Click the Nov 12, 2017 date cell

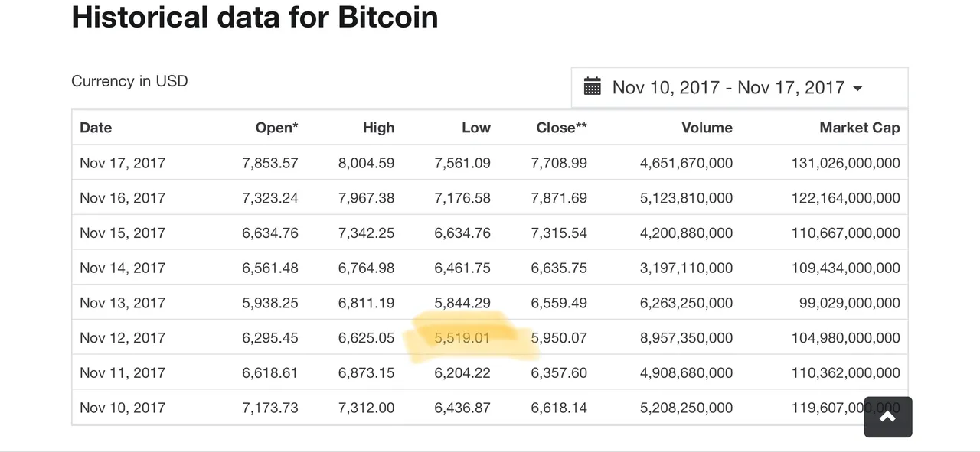tap(122, 338)
